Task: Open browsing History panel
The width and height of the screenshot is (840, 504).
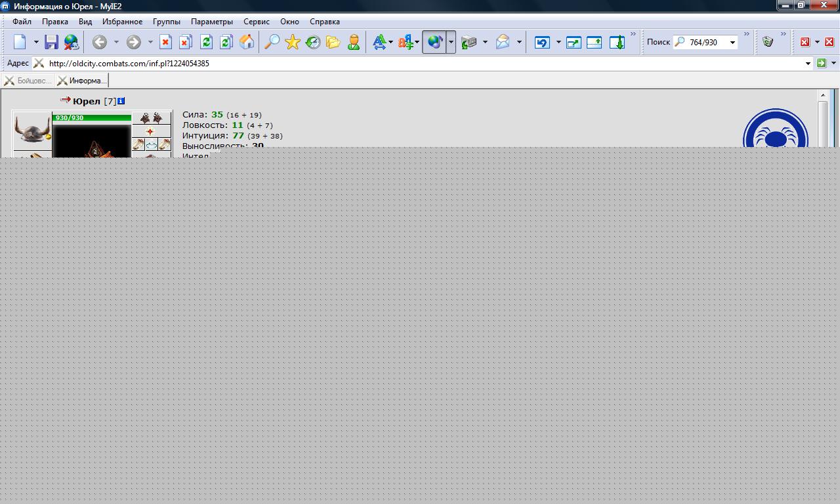Action: point(313,42)
